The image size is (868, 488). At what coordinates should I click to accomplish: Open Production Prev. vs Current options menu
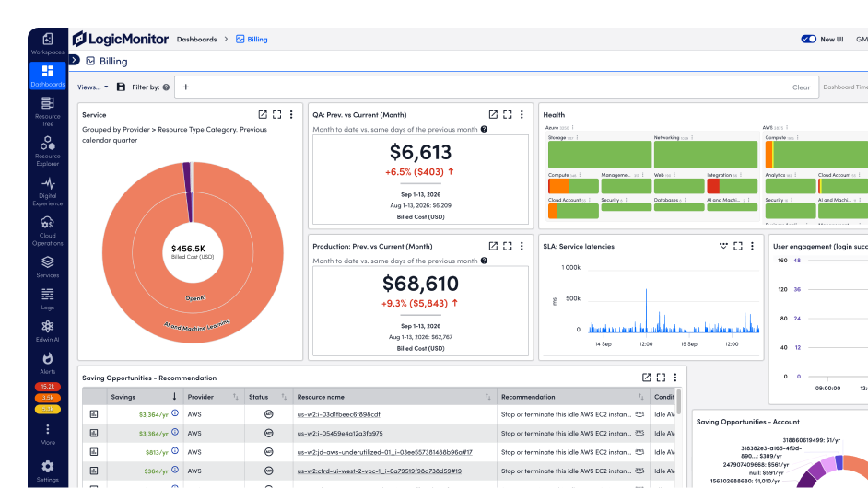(522, 246)
